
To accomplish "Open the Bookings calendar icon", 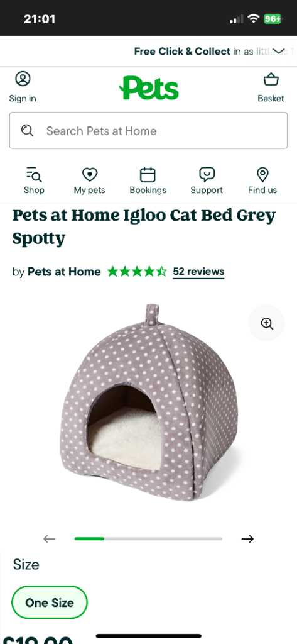I will (148, 175).
